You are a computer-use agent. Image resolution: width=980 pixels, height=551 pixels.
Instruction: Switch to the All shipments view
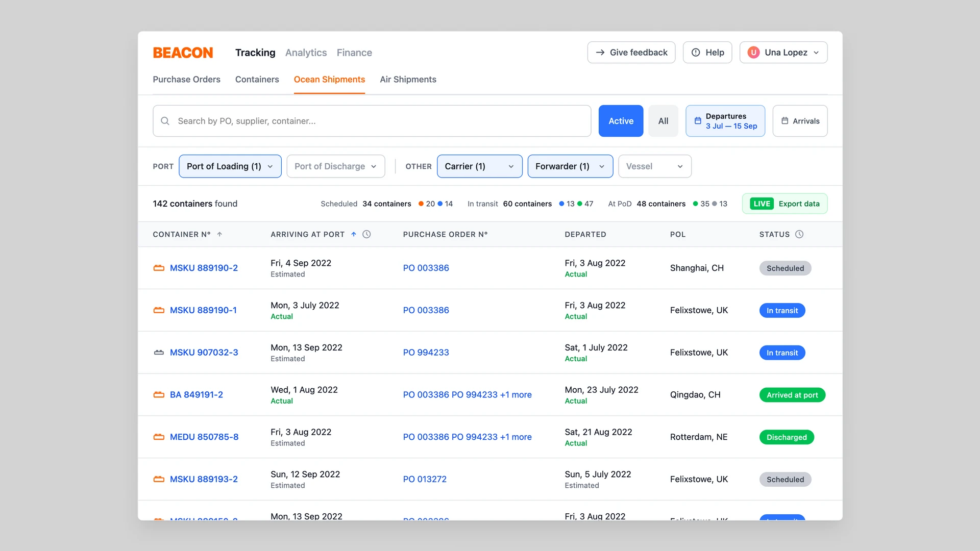(x=663, y=121)
